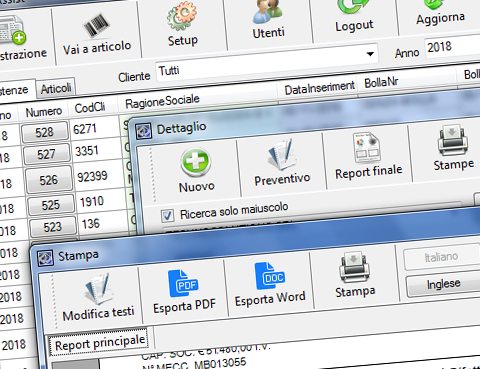Image resolution: width=480 pixels, height=369 pixels.
Task: Click row number button 528
Action: click(45, 132)
